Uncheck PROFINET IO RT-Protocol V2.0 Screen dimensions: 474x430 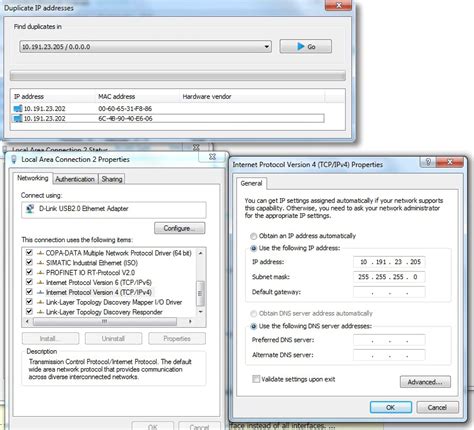(29, 272)
